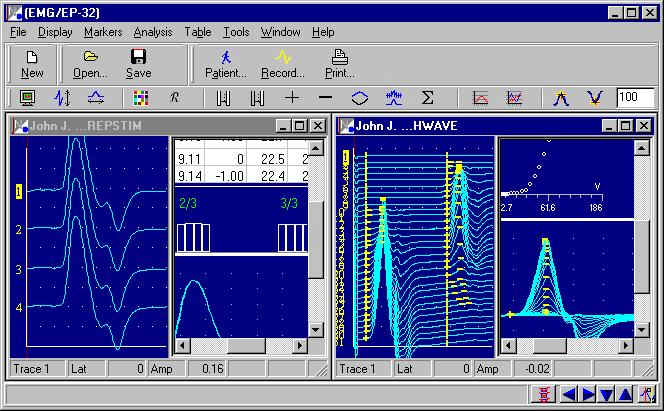
Task: Click the value field showing 100
Action: point(636,98)
